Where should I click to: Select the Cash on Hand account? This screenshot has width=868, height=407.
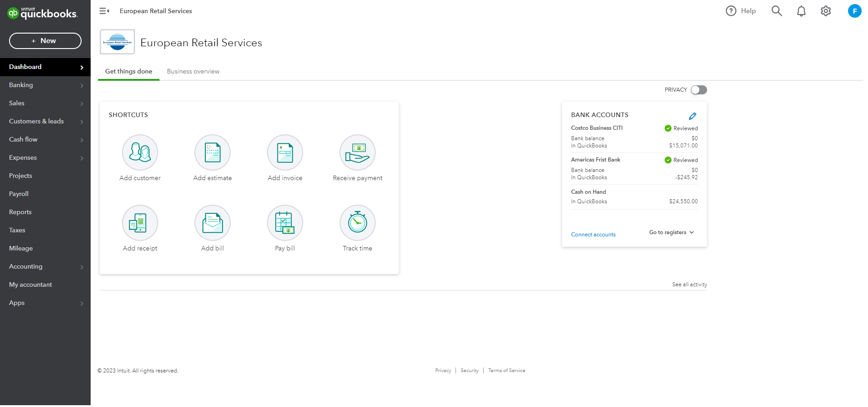[x=588, y=192]
